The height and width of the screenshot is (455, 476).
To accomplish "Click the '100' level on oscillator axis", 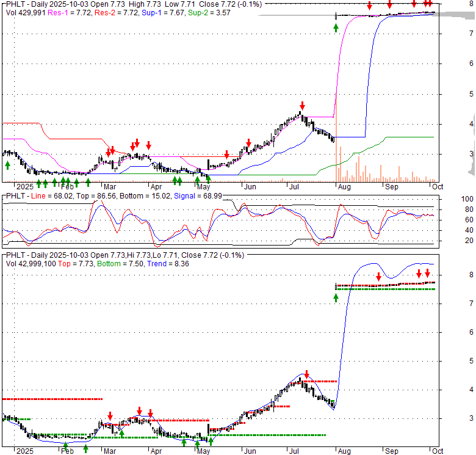I will 467,199.
